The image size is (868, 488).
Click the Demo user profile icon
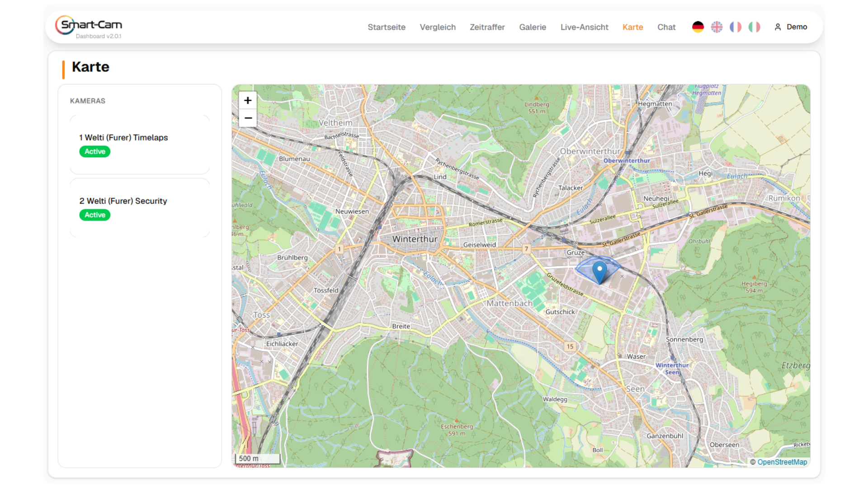(x=778, y=27)
